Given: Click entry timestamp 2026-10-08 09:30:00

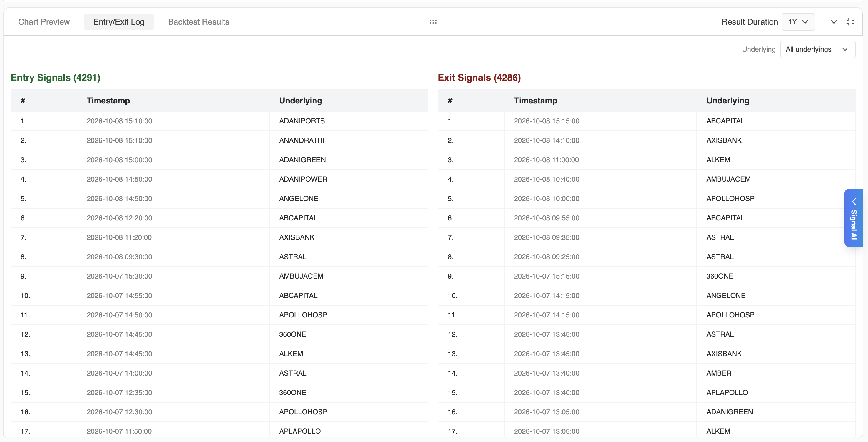Looking at the screenshot, I should pyautogui.click(x=119, y=257).
